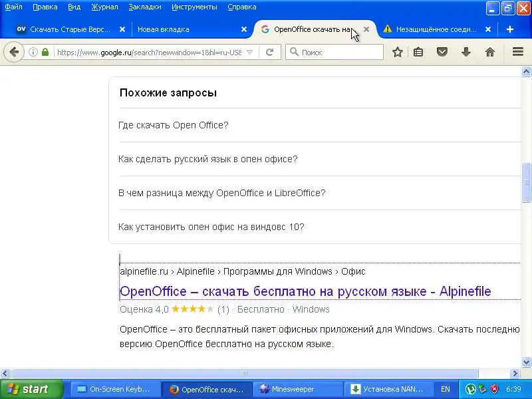Click the magnifier icon in search box
Screen dimensions: 532x399
click(x=294, y=52)
